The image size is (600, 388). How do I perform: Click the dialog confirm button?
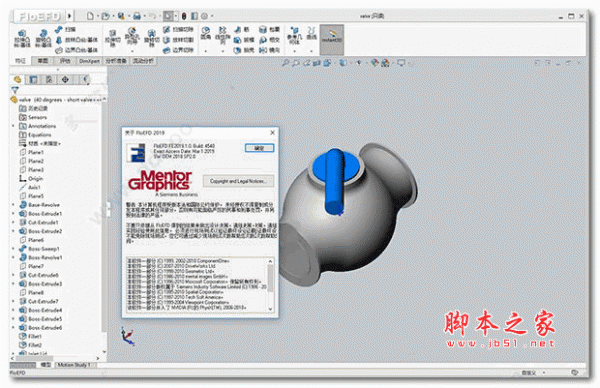coord(259,148)
